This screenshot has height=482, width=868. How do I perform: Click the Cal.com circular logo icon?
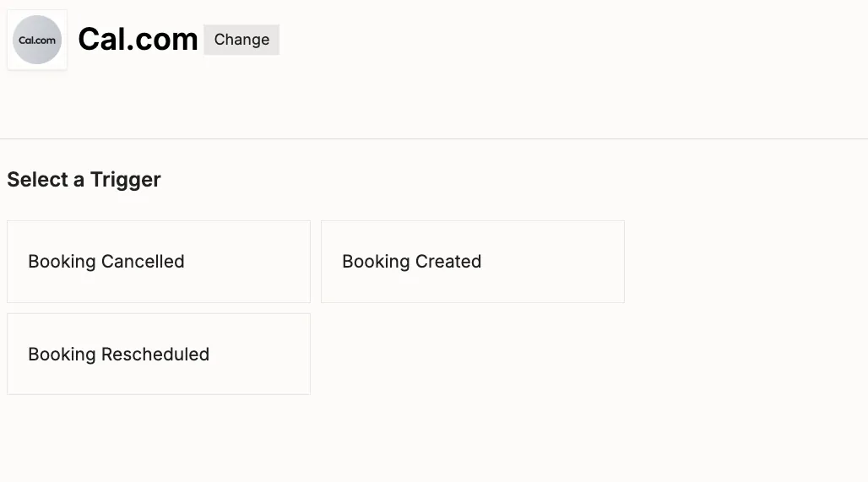pyautogui.click(x=37, y=40)
